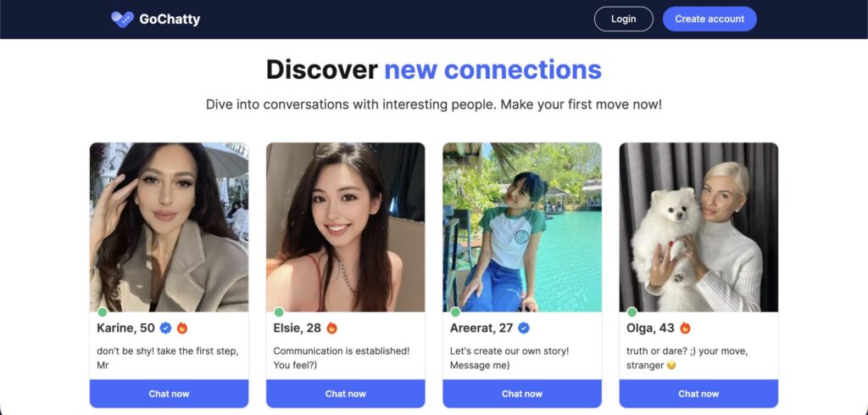Click the GoChatty heart logo icon
Screen dimensions: 868x415
pyautogui.click(x=122, y=20)
